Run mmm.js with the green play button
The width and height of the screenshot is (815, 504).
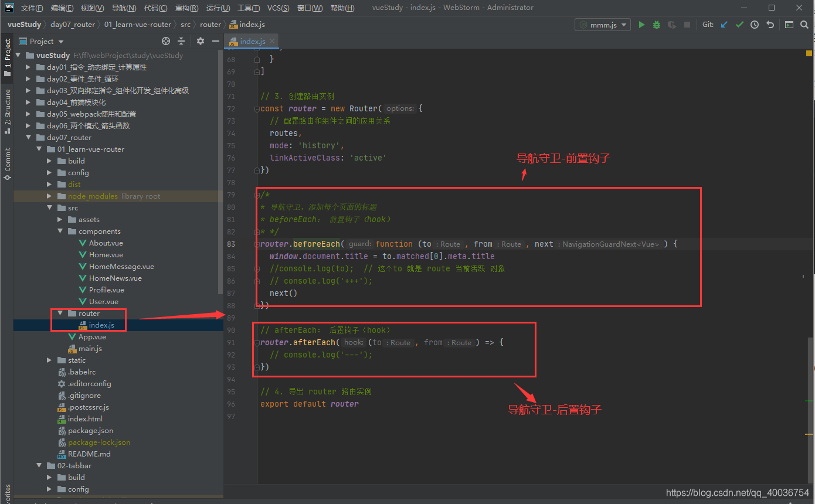(641, 25)
